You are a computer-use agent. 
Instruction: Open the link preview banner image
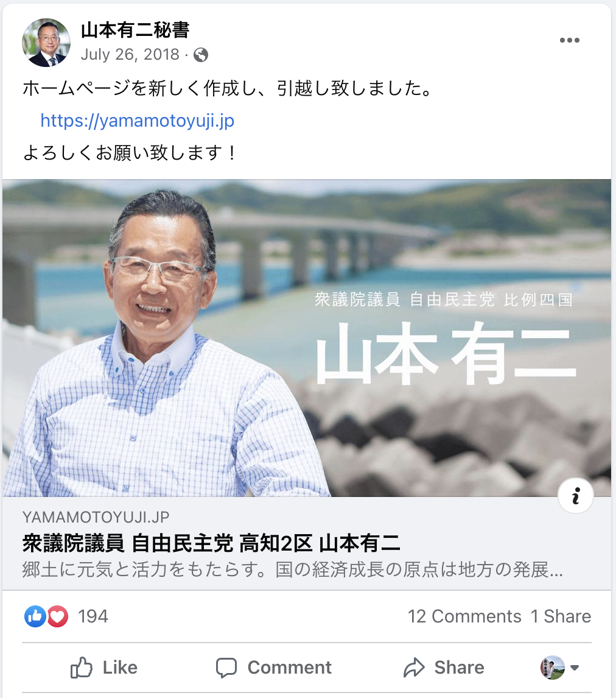[x=306, y=338]
